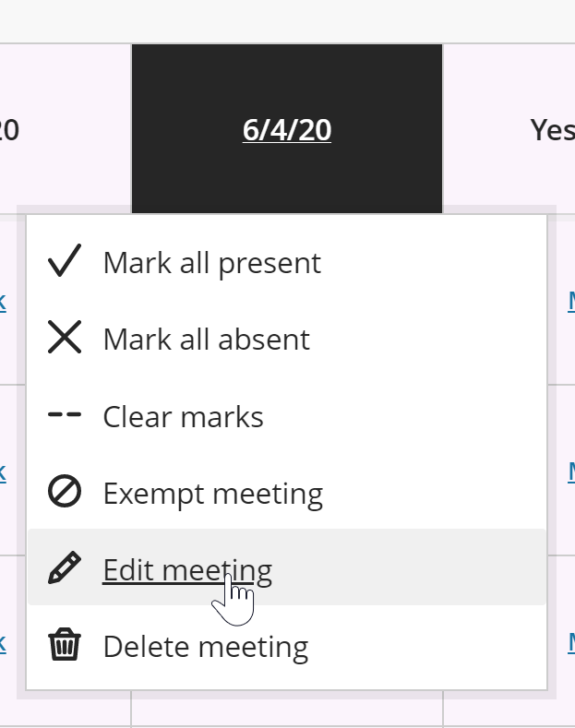Click the checkmark icon for Mark all present
Screen dimensions: 575x728
64,262
